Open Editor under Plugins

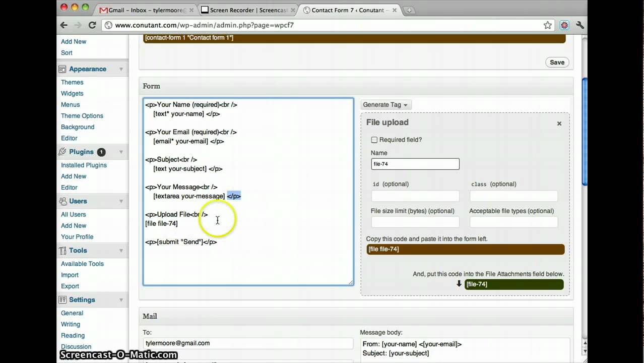click(69, 187)
